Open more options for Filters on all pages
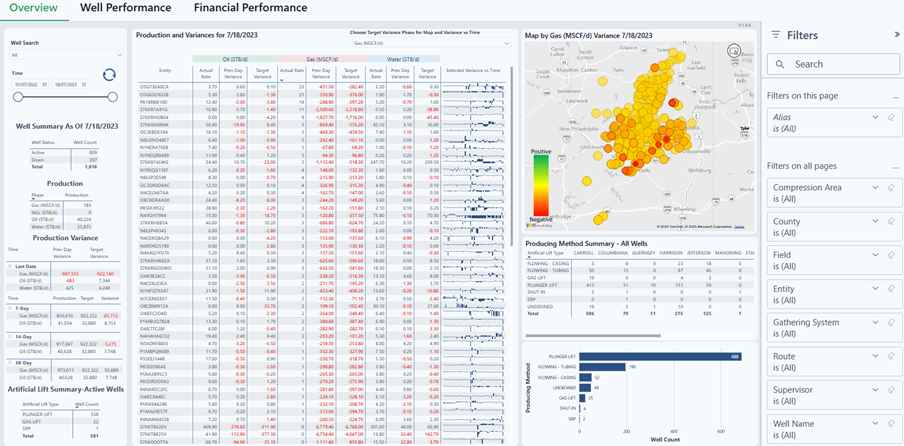The width and height of the screenshot is (904, 446). [895, 167]
